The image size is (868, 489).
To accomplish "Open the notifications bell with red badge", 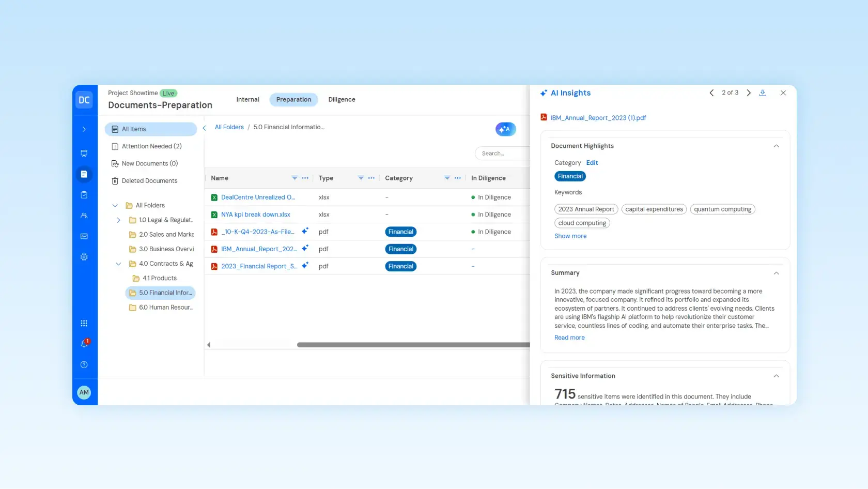I will [85, 343].
